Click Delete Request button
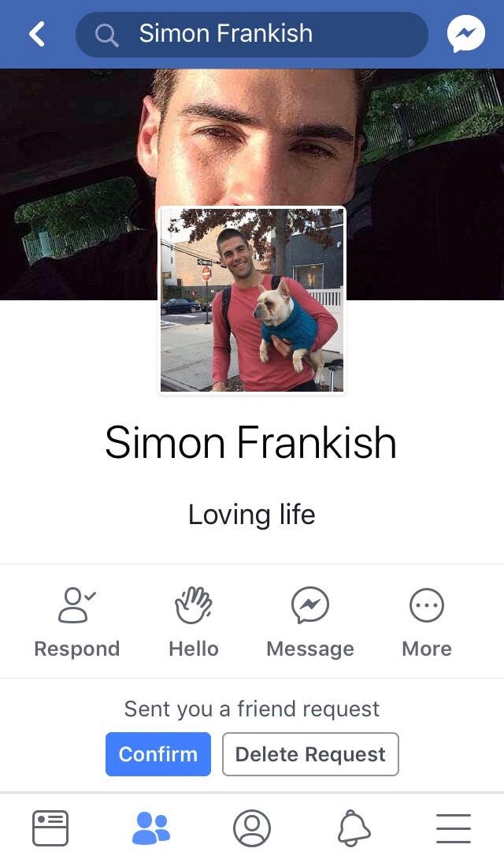The width and height of the screenshot is (504, 863). [310, 754]
